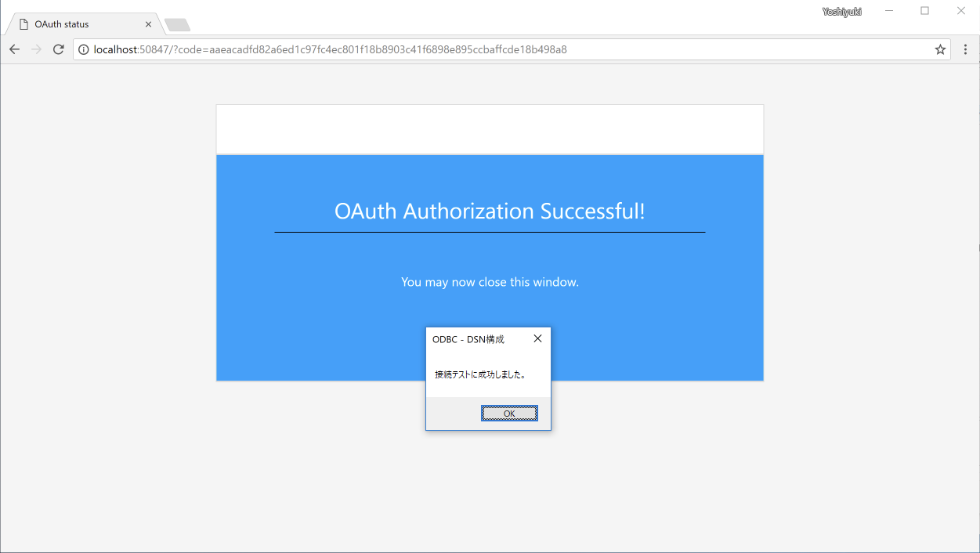The width and height of the screenshot is (980, 553).
Task: Click the You may now close this window text
Action: click(x=490, y=282)
